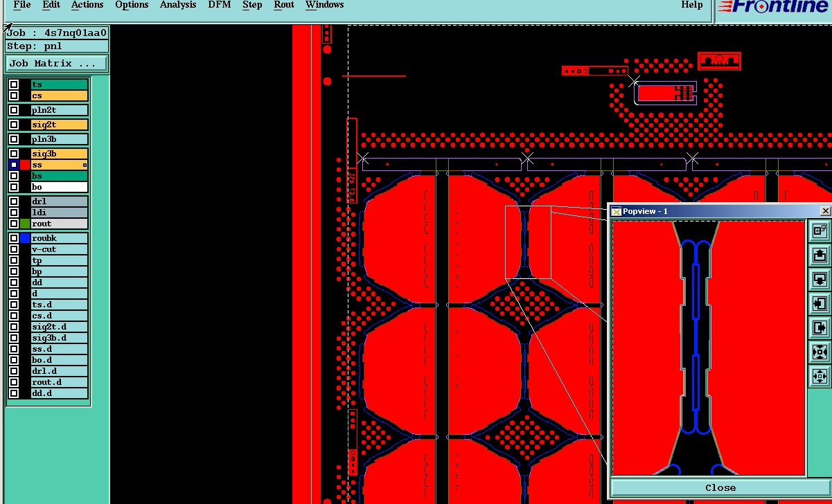
Task: Toggle display checkbox for rout layer
Action: [x=14, y=224]
